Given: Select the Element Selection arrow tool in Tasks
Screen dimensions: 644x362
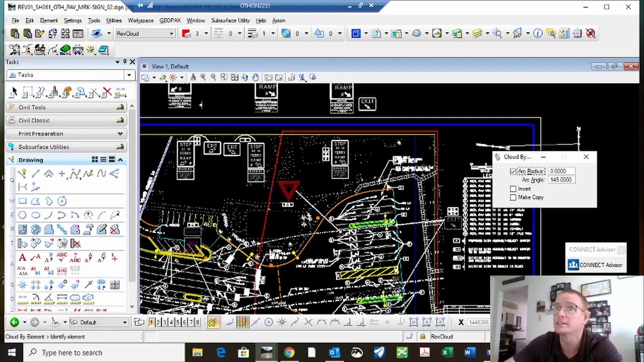Looking at the screenshot, I should click(x=14, y=93).
